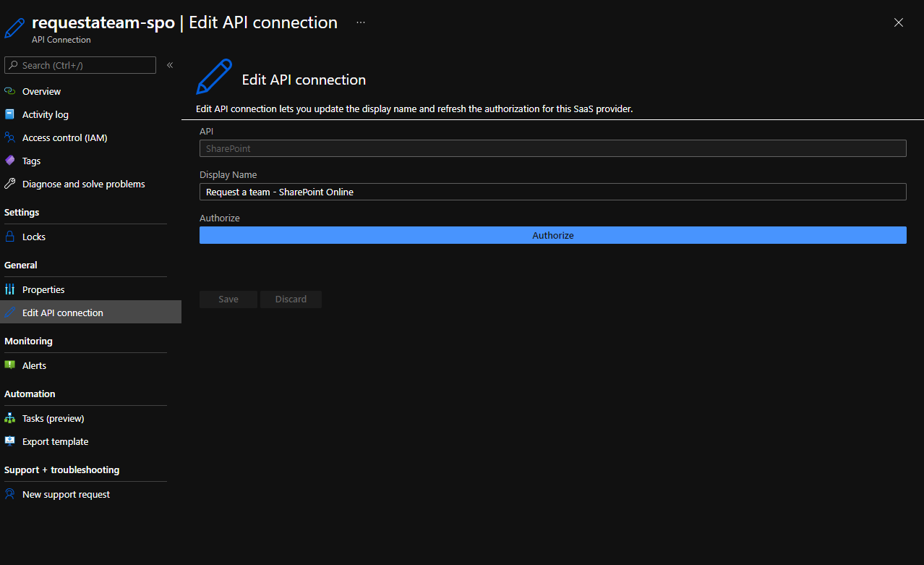Focus the sidebar Search field
Image resolution: width=924 pixels, height=565 pixels.
click(80, 65)
